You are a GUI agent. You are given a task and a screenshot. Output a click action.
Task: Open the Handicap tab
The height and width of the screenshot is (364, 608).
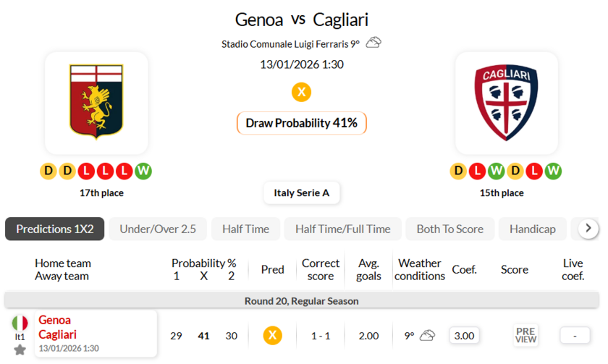tap(532, 229)
